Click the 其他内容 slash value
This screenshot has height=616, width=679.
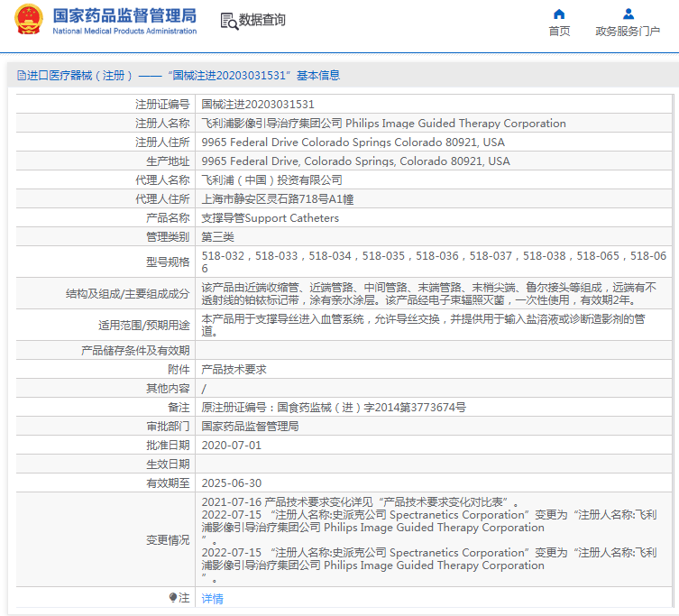click(x=204, y=389)
